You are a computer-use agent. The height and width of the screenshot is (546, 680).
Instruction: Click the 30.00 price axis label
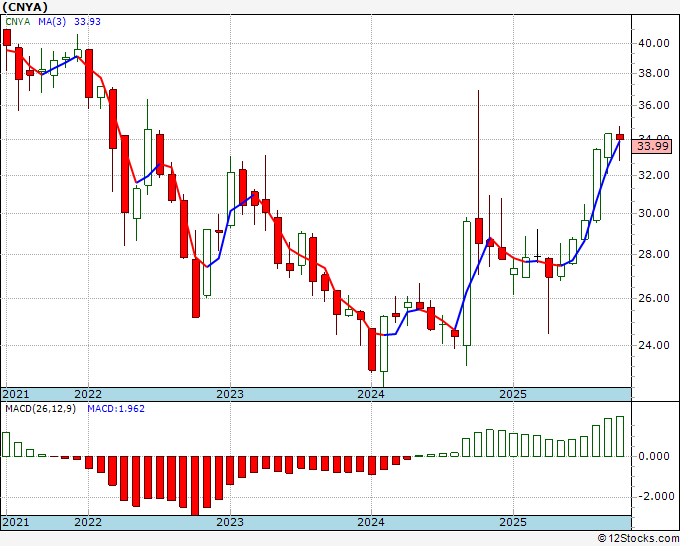pos(653,213)
